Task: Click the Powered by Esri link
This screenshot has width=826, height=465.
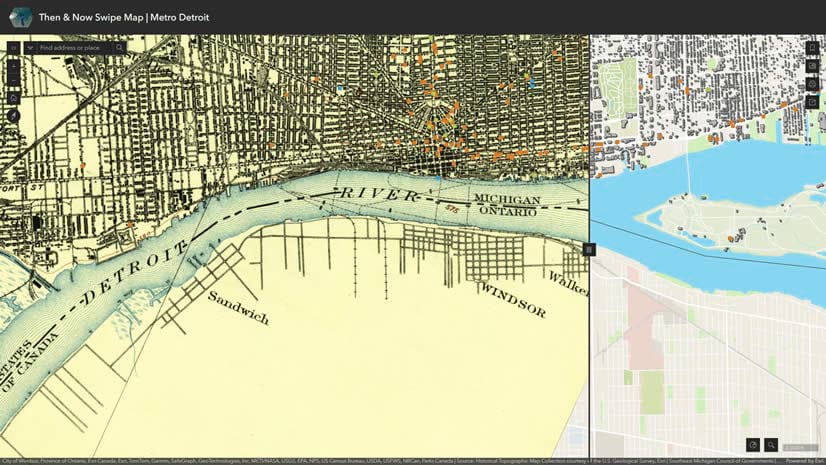Action: 805,461
